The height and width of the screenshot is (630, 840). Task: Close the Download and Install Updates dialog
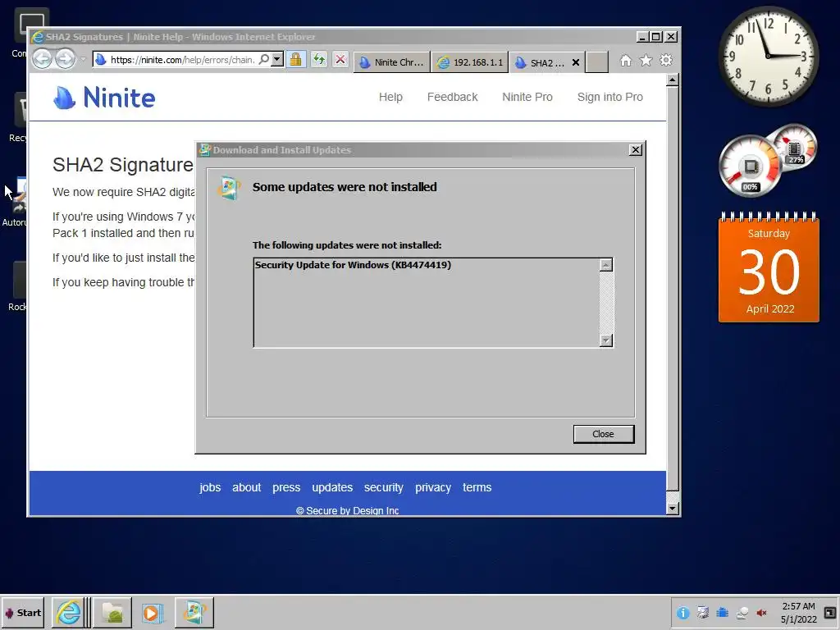pyautogui.click(x=636, y=150)
